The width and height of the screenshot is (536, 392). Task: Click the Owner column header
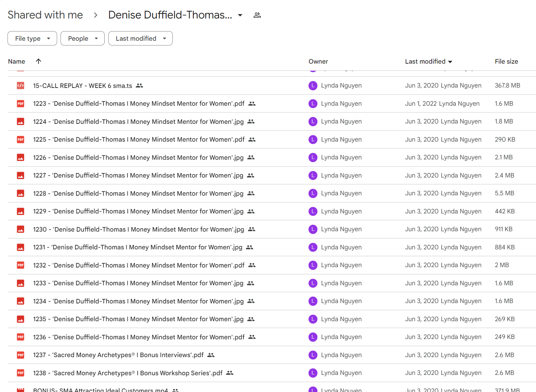(x=318, y=62)
